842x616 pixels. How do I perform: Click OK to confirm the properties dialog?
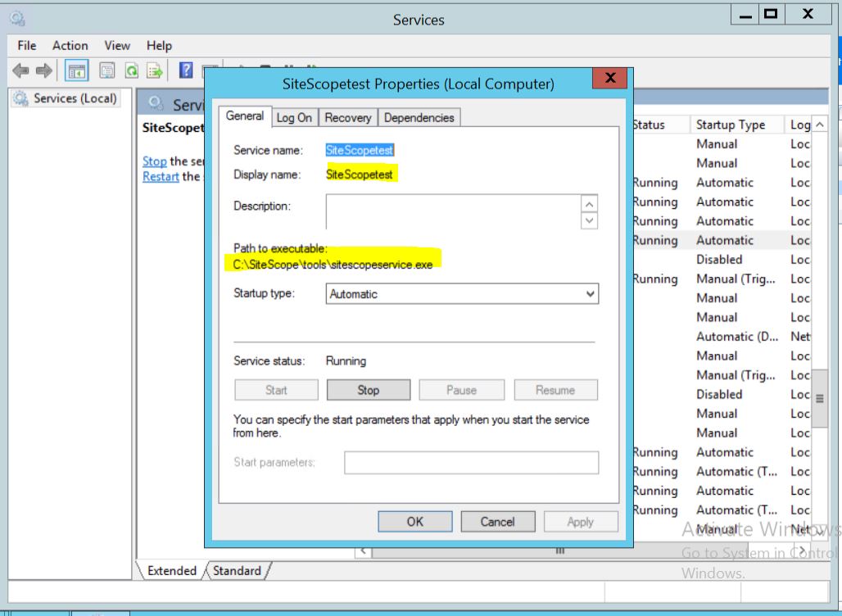coord(415,522)
